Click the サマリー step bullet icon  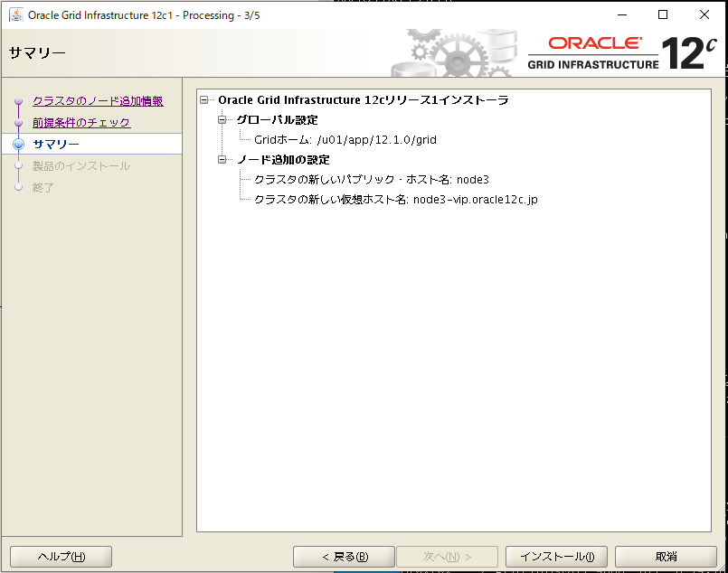tap(19, 145)
